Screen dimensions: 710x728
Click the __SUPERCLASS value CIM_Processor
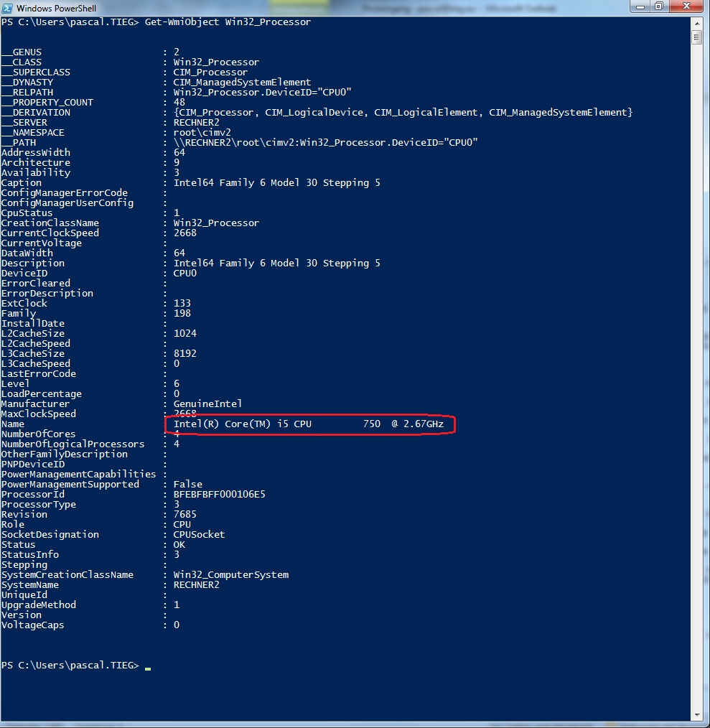[210, 73]
